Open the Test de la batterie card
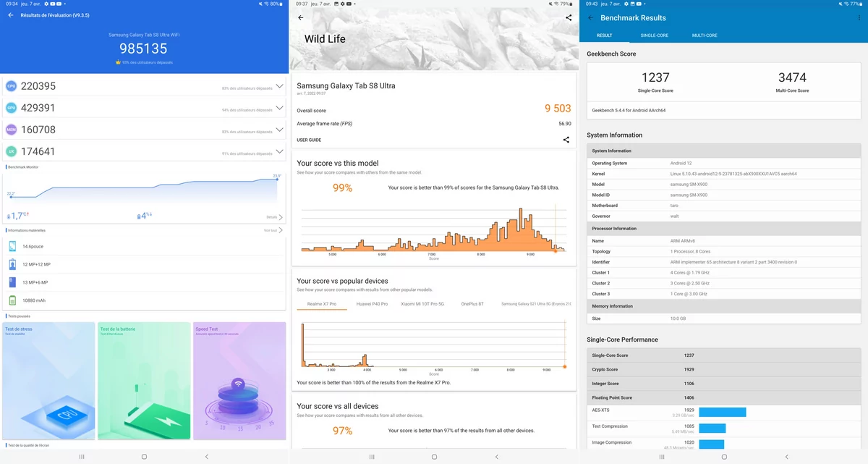 (144, 381)
